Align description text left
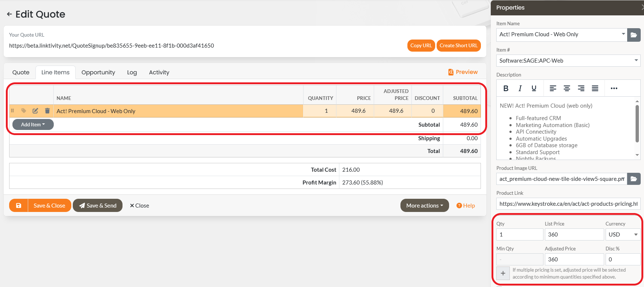 point(553,88)
